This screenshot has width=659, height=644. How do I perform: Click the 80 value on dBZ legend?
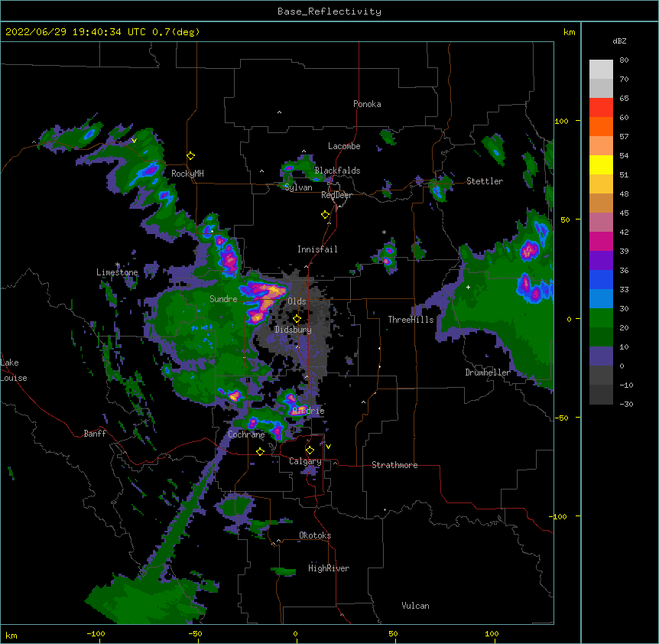pos(624,60)
